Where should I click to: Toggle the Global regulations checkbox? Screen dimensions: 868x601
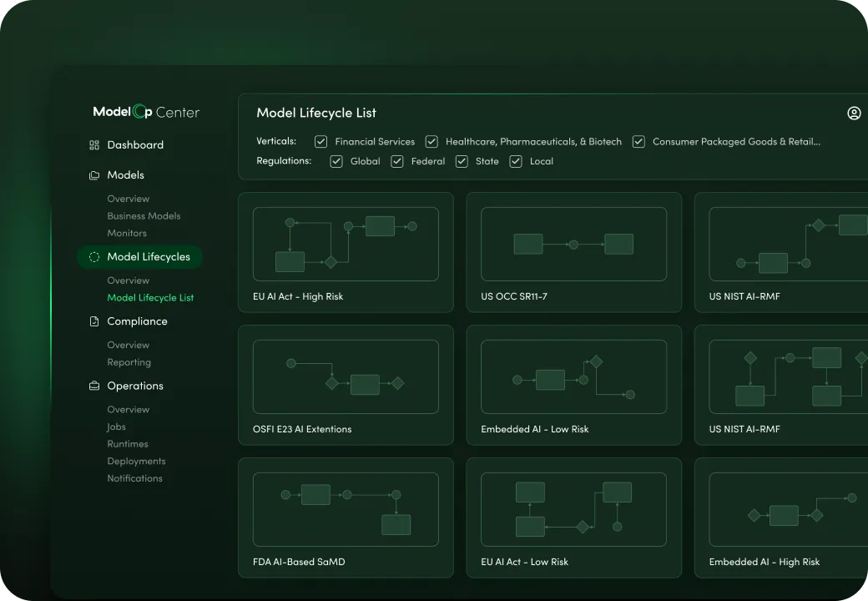(336, 161)
